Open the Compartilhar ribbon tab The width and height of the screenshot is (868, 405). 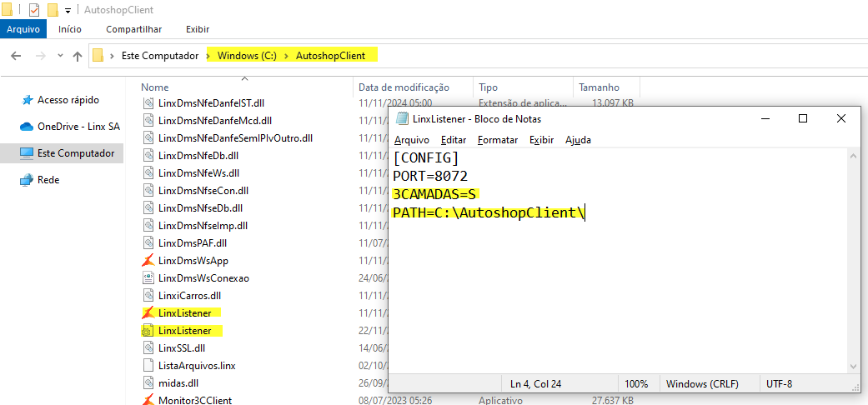(134, 29)
